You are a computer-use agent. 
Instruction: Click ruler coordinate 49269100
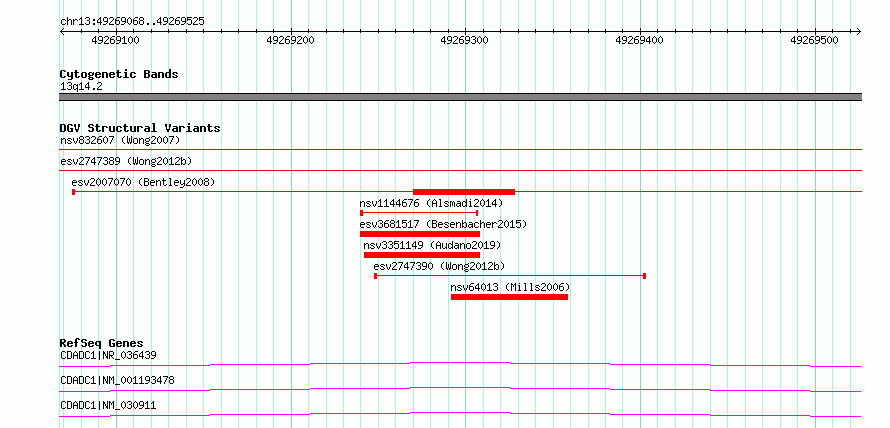point(116,40)
